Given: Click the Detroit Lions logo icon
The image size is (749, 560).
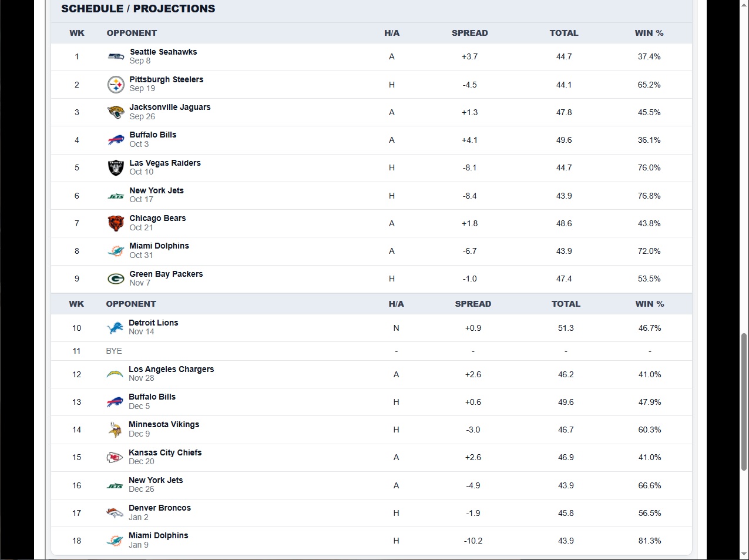Looking at the screenshot, I should click(x=115, y=328).
